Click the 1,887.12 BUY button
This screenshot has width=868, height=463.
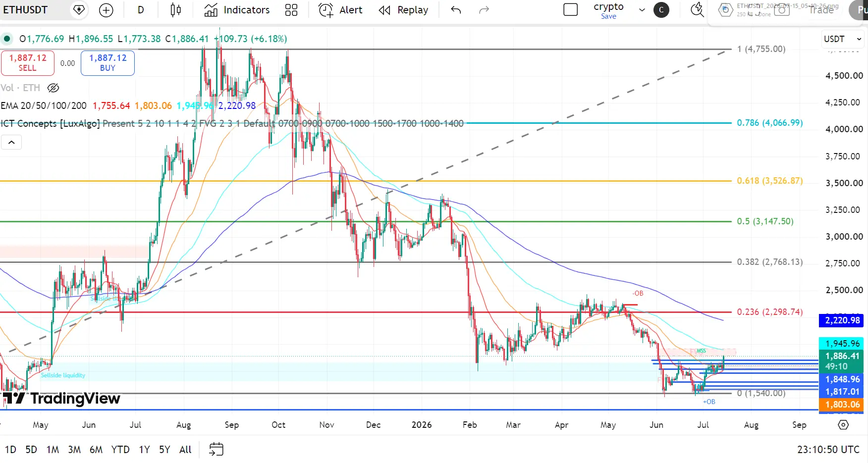(108, 63)
